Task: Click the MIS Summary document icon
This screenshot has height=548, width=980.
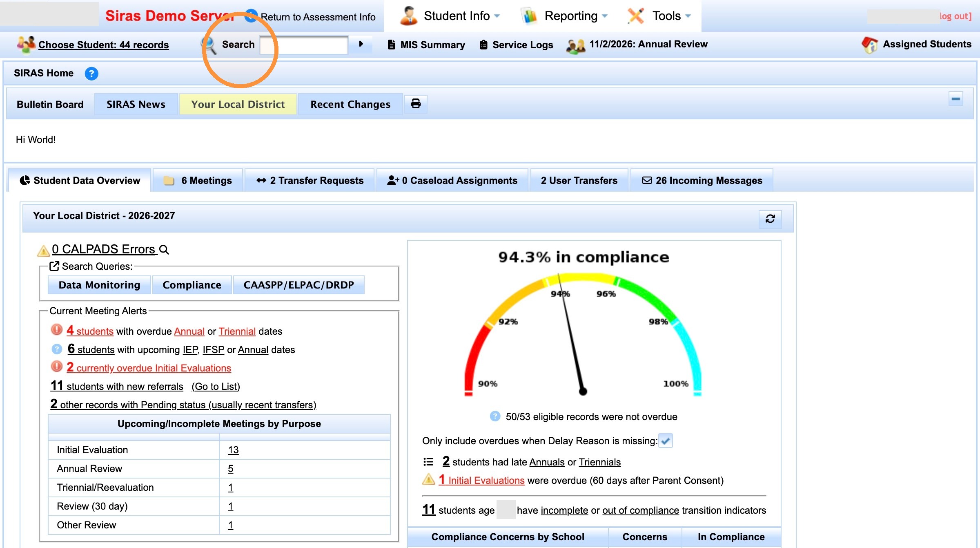Action: (x=391, y=45)
